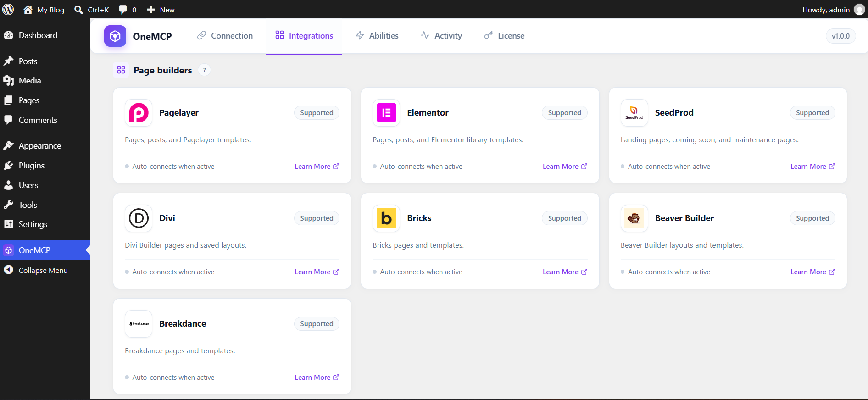Image resolution: width=868 pixels, height=400 pixels.
Task: Open Posts in the sidebar
Action: pyautogui.click(x=45, y=61)
